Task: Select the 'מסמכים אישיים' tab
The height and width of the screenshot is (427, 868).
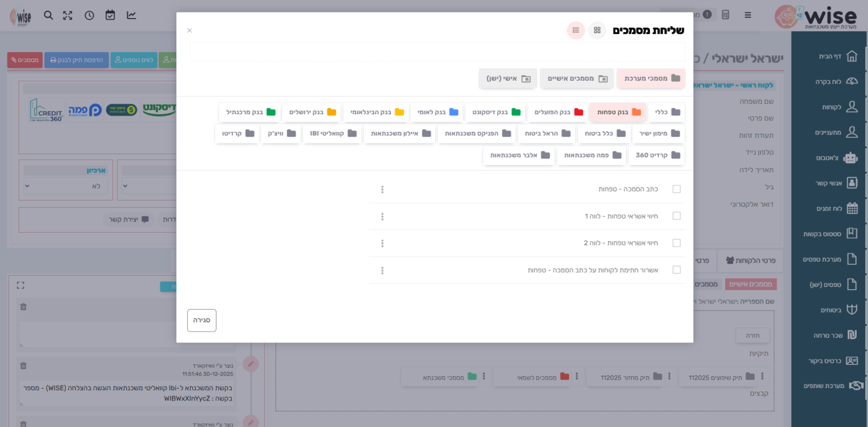Action: click(x=576, y=79)
